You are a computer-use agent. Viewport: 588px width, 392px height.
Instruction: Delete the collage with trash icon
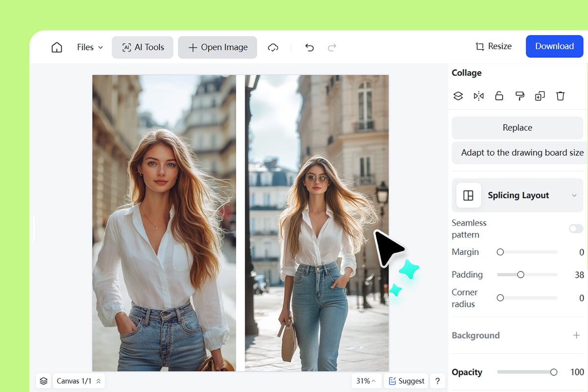coord(561,96)
